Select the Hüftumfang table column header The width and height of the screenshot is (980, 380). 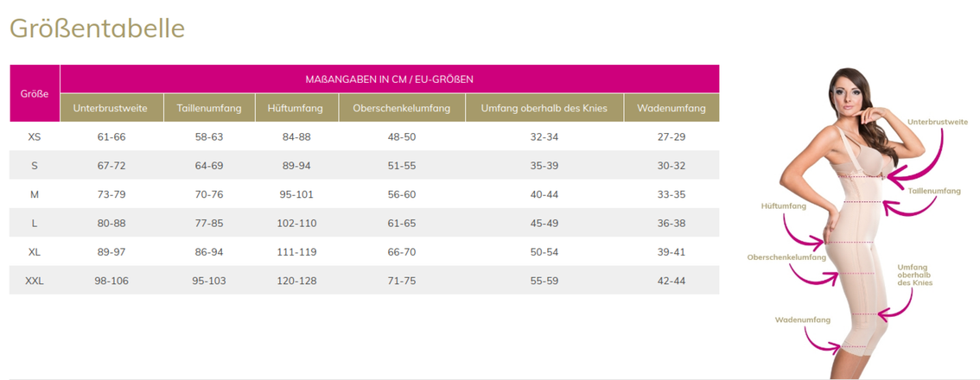point(296,108)
